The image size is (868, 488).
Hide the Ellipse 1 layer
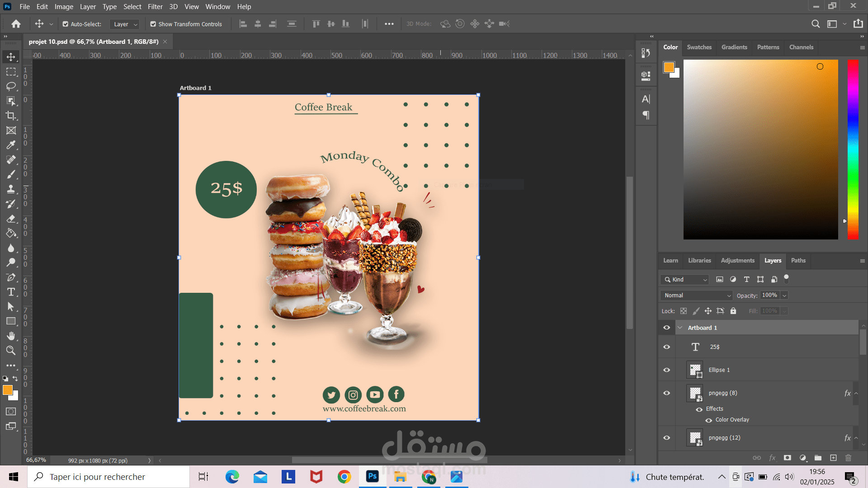coord(666,370)
